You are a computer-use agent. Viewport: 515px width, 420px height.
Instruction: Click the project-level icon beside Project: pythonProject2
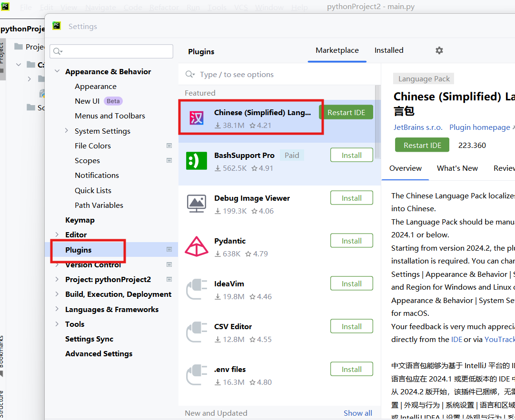click(169, 279)
